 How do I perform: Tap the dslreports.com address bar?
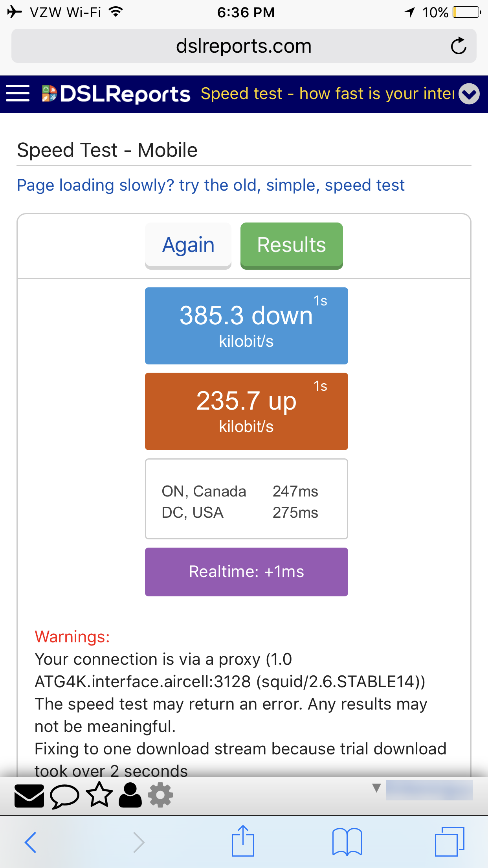[x=244, y=46]
